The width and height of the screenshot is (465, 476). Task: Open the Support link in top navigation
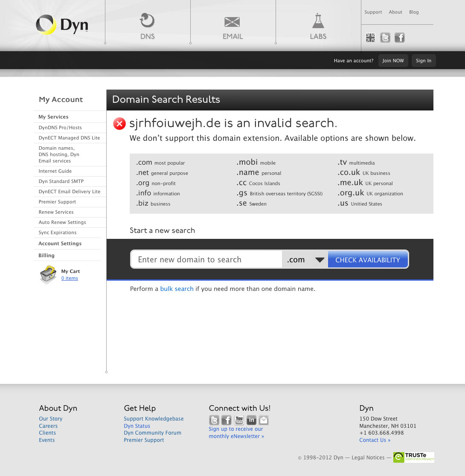373,12
